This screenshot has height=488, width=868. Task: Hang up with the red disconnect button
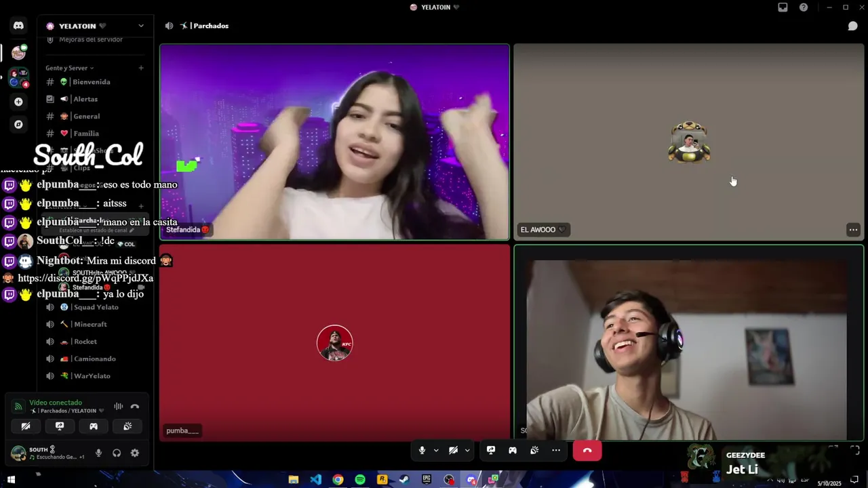(587, 450)
